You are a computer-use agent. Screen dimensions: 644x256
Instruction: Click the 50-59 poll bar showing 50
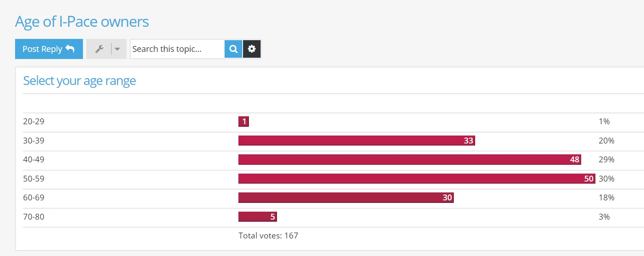[417, 179]
